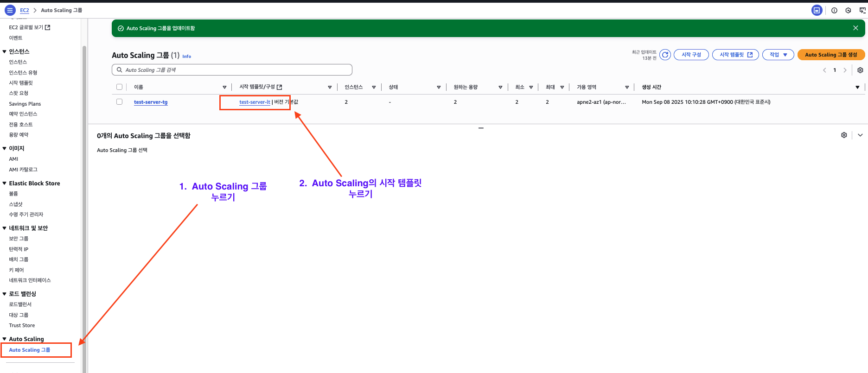Image resolution: width=868 pixels, height=373 pixels.
Task: Select the test-server-tg row checkbox
Action: tap(119, 102)
